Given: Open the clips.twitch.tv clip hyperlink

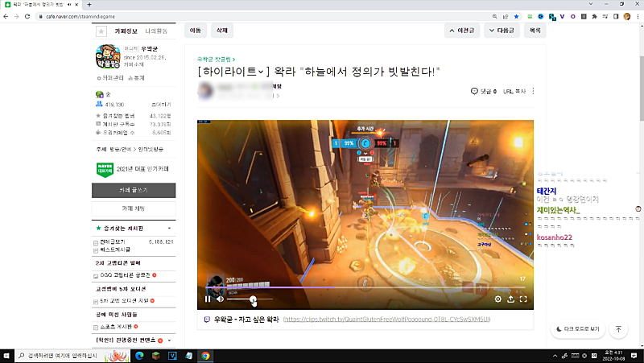Looking at the screenshot, I should (x=386, y=319).
